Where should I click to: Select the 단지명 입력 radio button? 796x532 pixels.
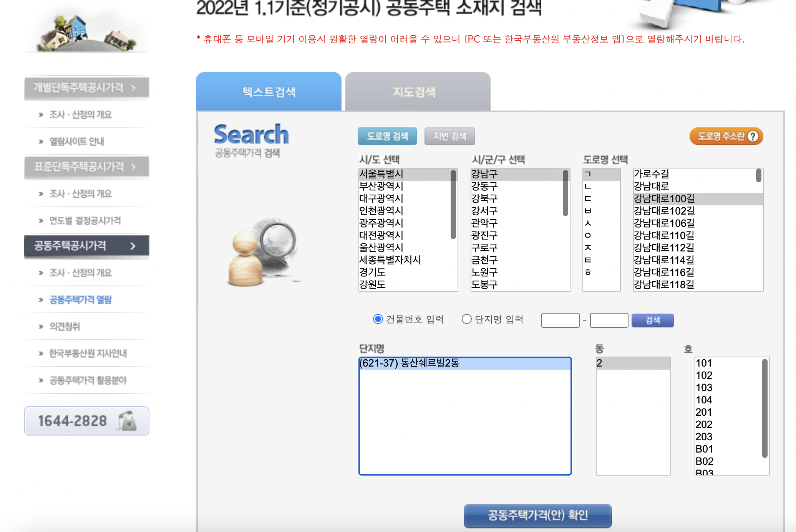[x=467, y=319]
